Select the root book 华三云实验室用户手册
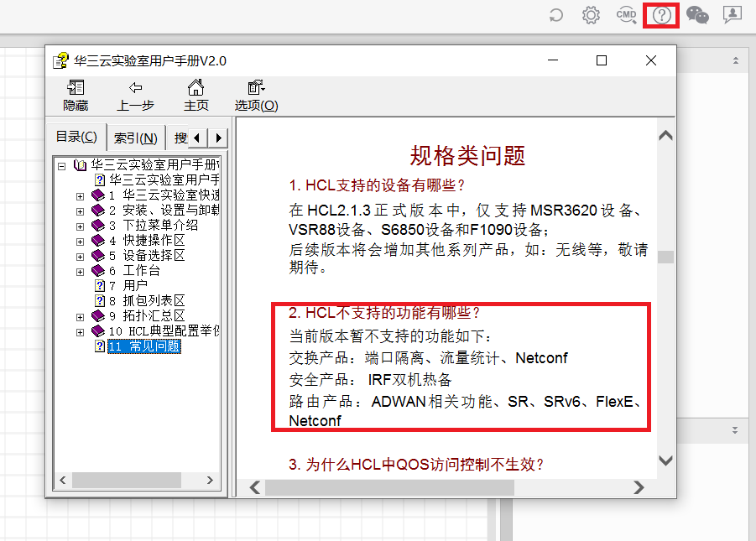 [x=154, y=165]
